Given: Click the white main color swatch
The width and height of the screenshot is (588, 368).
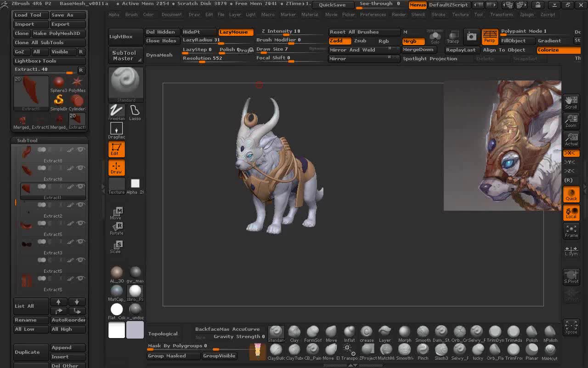Looking at the screenshot, I should click(x=117, y=330).
